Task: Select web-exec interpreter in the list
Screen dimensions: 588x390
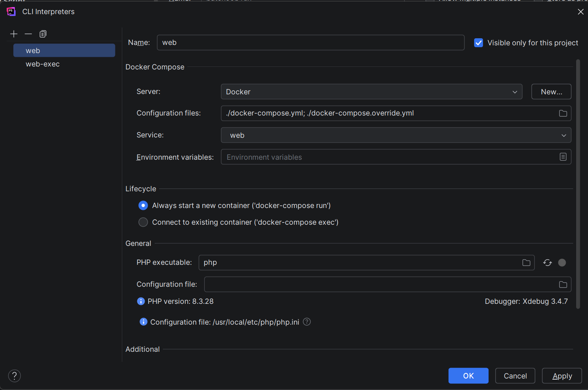Action: click(x=43, y=64)
